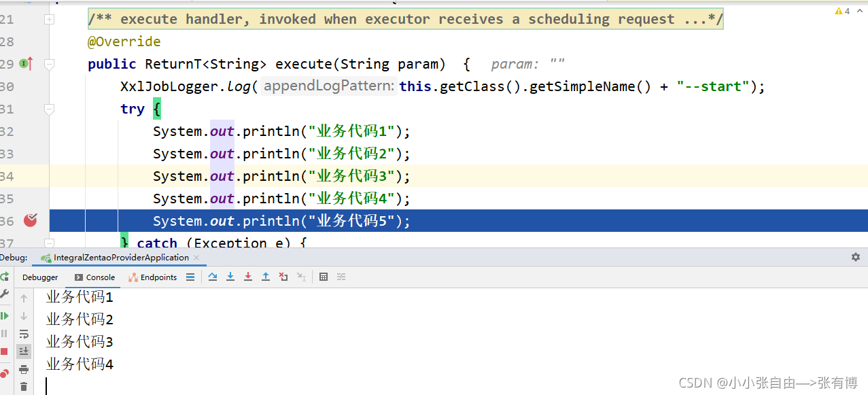868x395 pixels.
Task: Click console output line 业务代码2
Action: (80, 320)
